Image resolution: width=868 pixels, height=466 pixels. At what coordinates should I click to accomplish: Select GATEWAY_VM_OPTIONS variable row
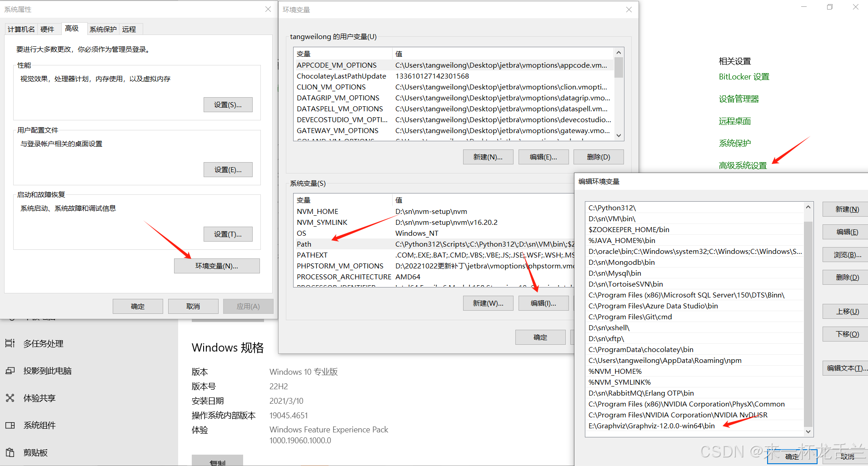coord(454,130)
